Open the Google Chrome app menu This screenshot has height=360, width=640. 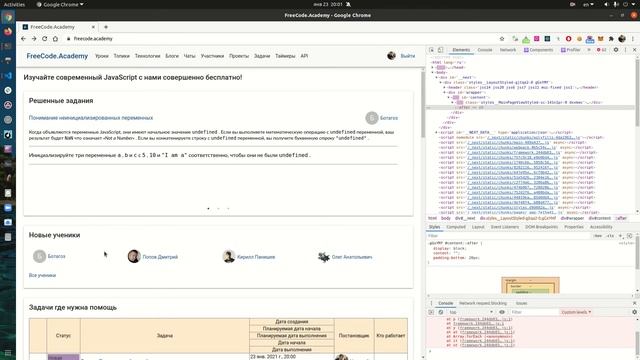60,4
